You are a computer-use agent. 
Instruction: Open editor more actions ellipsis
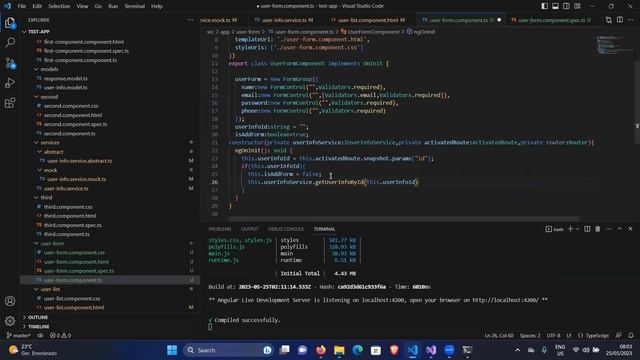coord(631,20)
